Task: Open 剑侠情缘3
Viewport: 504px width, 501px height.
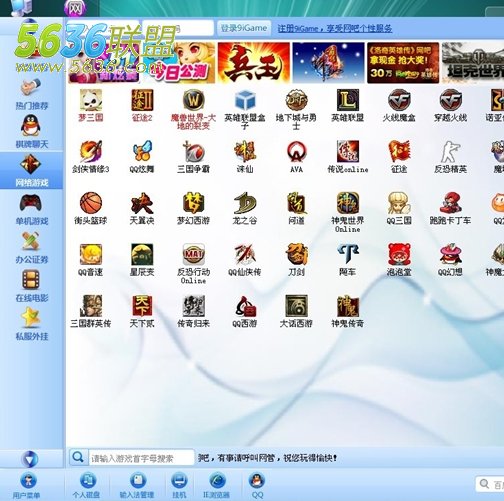Action: (x=91, y=157)
